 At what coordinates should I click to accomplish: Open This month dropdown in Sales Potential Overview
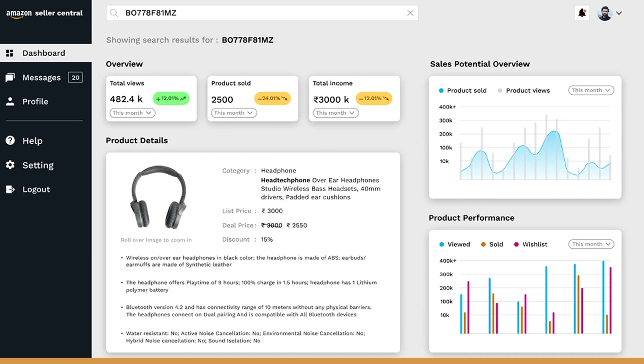coord(591,90)
